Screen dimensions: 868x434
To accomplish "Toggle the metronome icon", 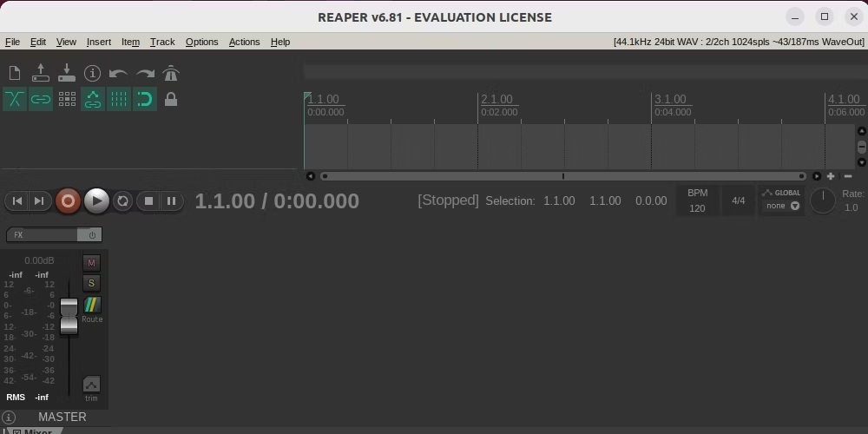I will (x=171, y=73).
